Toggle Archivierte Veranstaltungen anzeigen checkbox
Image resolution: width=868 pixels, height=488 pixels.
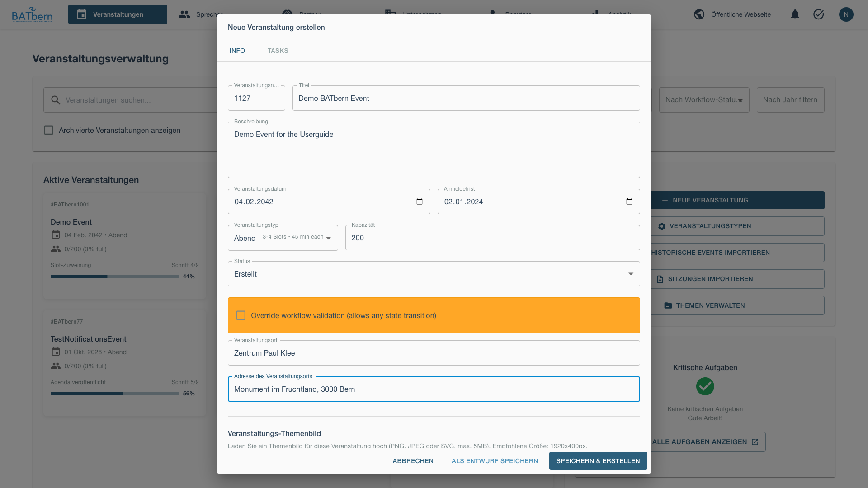(x=48, y=130)
